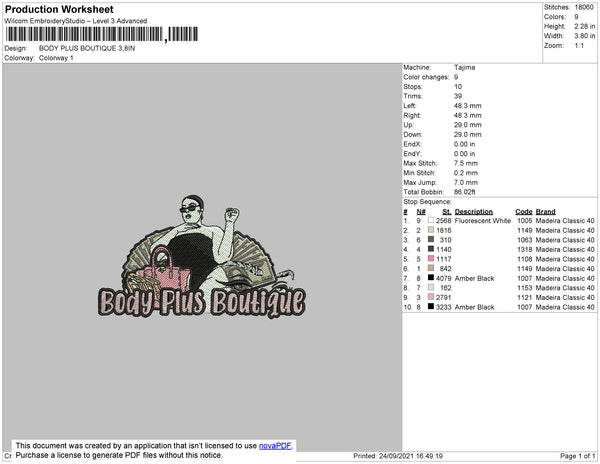Select the pink swatch for code 1108
The image size is (600, 464).
[431, 259]
